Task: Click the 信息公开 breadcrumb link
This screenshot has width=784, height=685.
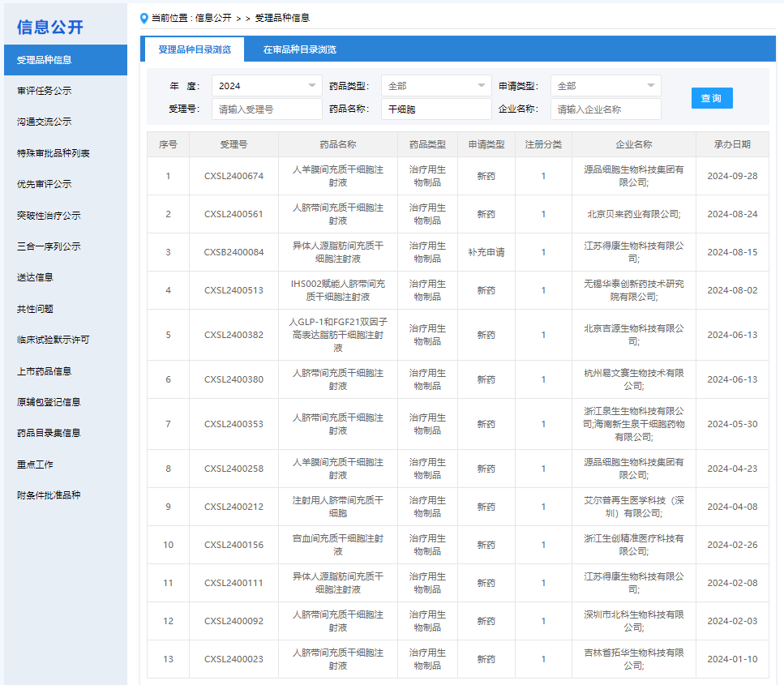Action: point(213,18)
